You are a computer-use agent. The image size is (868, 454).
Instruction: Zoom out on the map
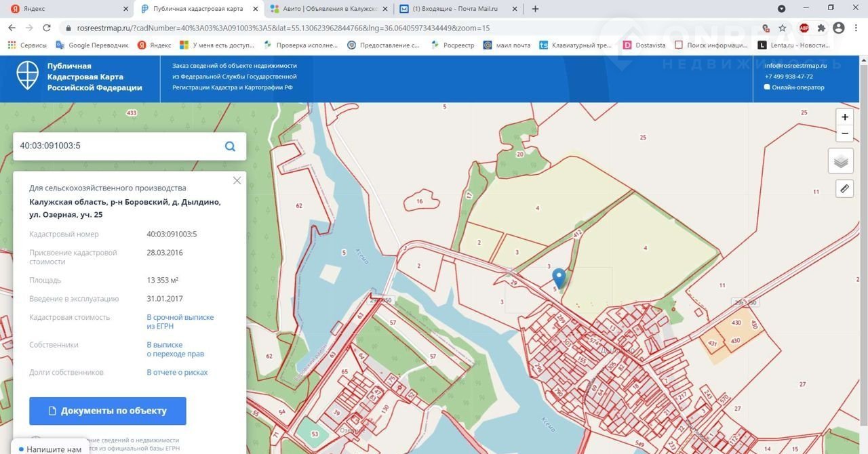pos(844,133)
